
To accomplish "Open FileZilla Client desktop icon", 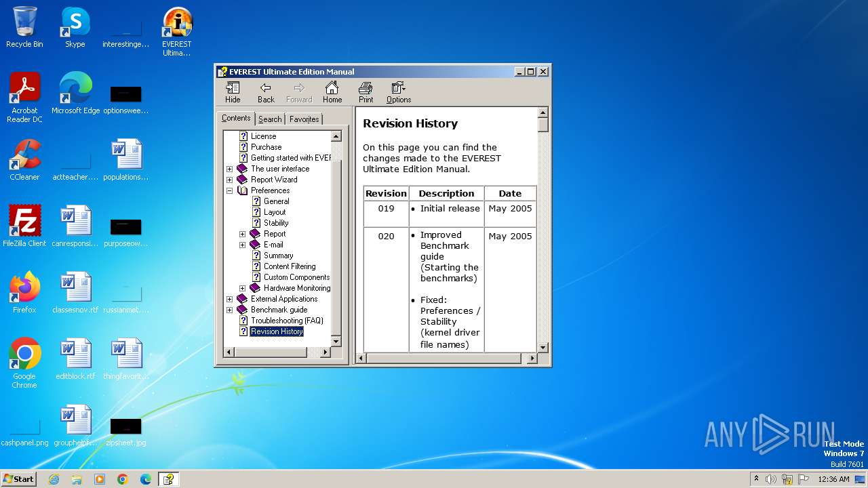I will point(24,226).
